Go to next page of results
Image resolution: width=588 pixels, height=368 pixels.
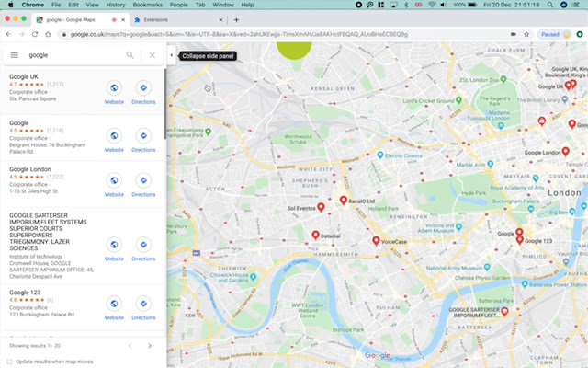click(150, 346)
